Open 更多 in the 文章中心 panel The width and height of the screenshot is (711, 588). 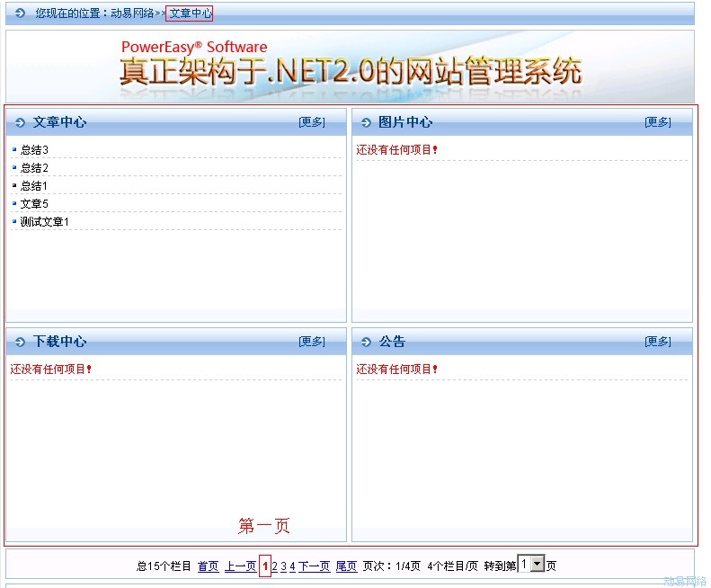click(312, 122)
